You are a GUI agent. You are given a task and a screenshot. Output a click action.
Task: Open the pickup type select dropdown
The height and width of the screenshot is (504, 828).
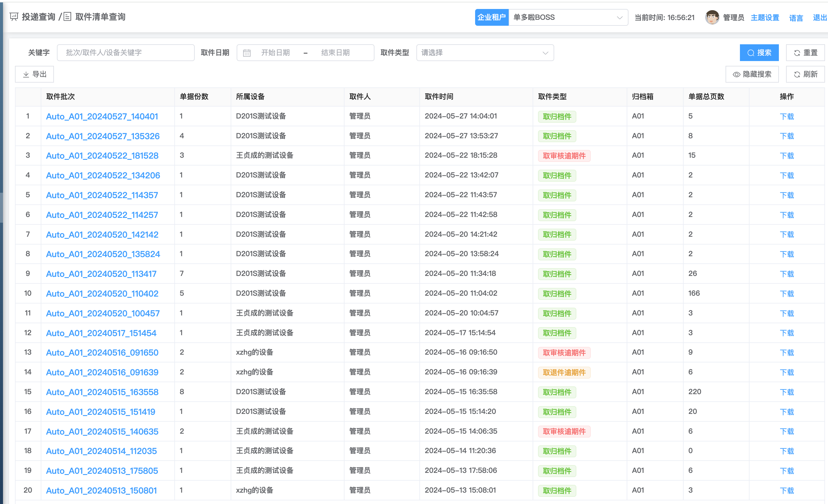(485, 53)
